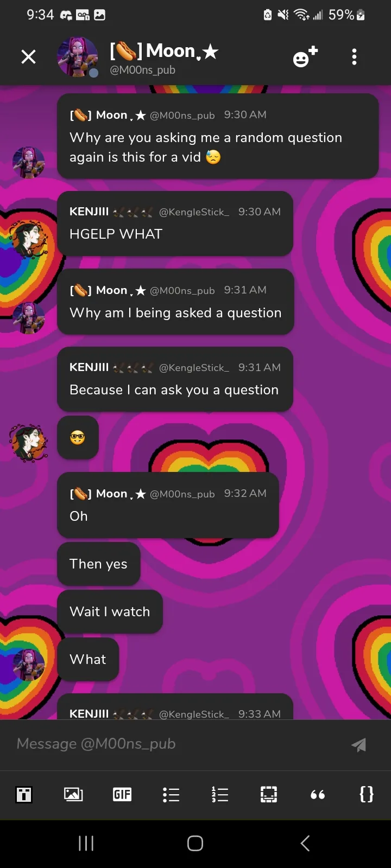Open the add reaction emoji icon

pos(305,56)
